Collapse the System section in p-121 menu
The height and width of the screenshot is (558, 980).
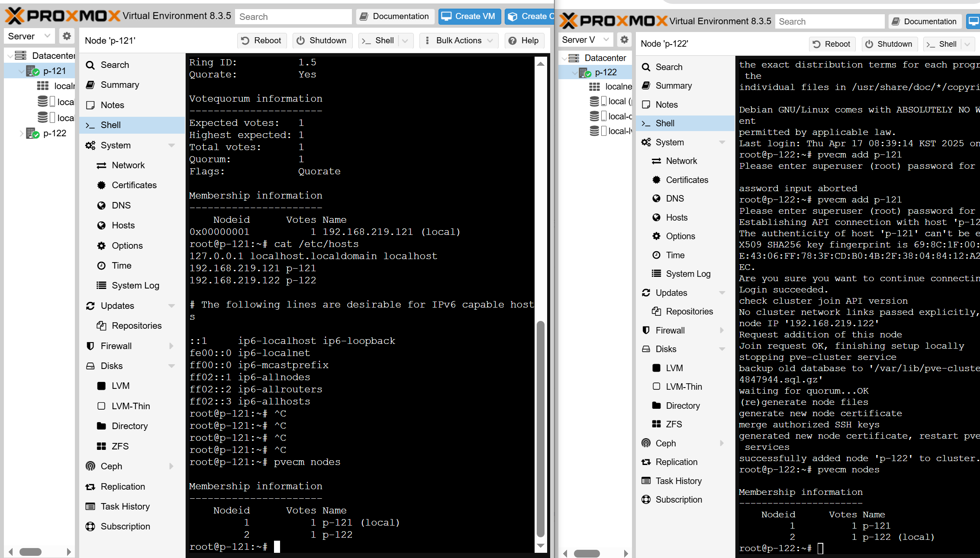pyautogui.click(x=171, y=145)
